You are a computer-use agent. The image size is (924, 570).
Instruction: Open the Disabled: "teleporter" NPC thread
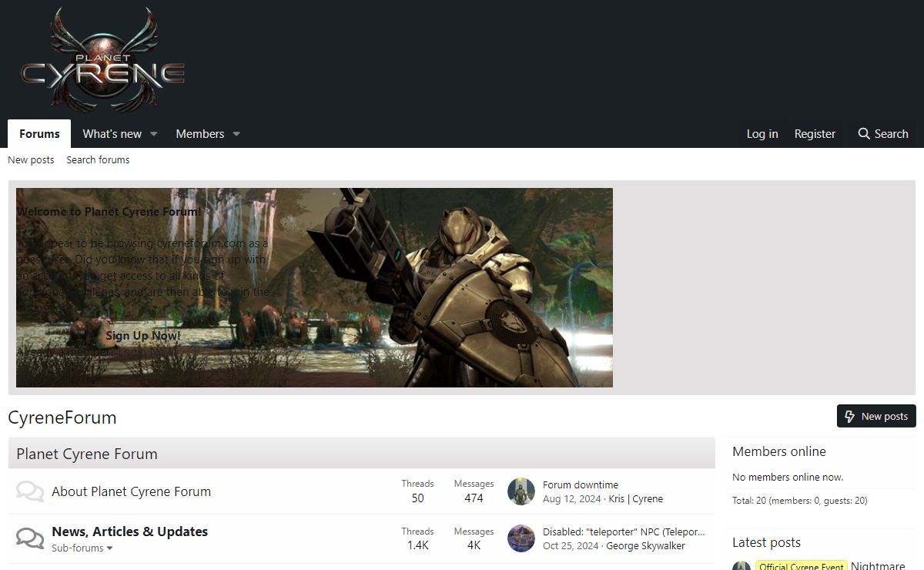[x=624, y=531]
